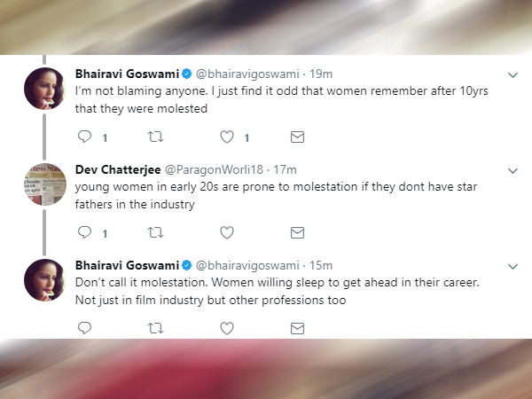The image size is (532, 399).
Task: Retweet Dev Chatterjee's tweet
Action: pos(155,232)
